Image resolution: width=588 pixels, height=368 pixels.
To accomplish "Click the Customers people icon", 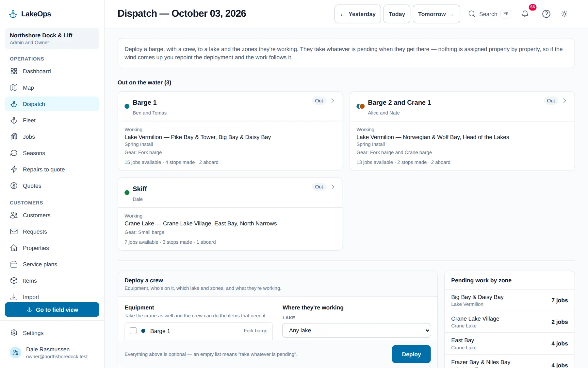I will [14, 215].
